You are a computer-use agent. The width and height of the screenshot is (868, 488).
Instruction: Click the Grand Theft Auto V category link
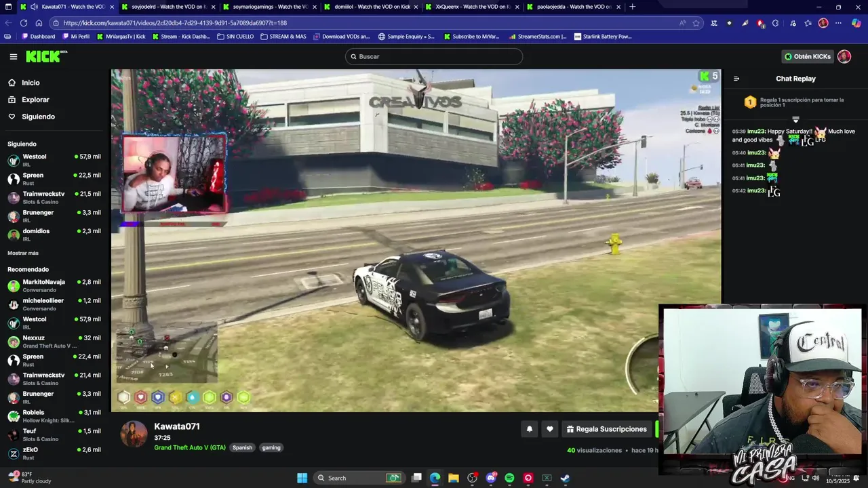coord(190,447)
